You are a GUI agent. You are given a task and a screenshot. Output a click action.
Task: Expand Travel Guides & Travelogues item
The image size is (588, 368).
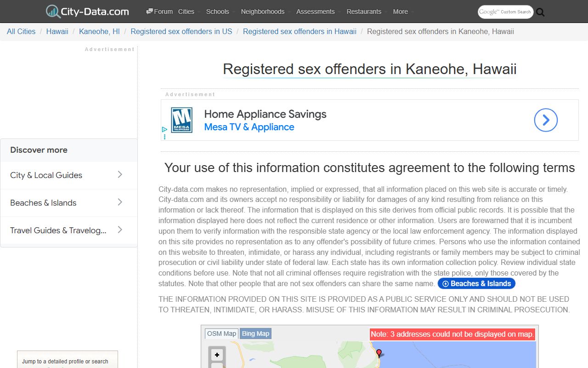coord(69,230)
